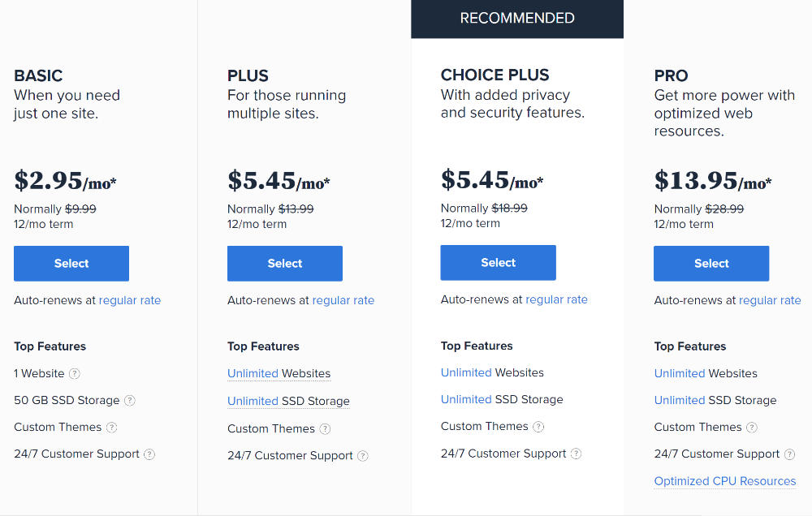The image size is (812, 516).
Task: Open regular rate link under Basic plan
Action: pyautogui.click(x=130, y=300)
